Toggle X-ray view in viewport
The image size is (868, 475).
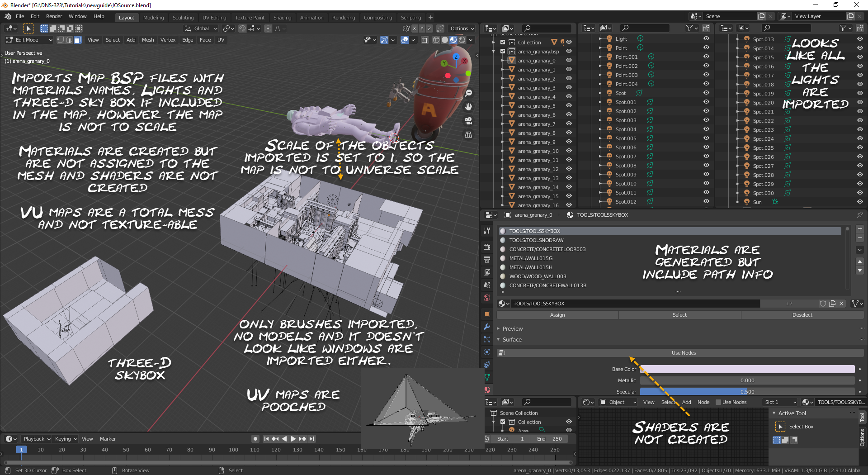click(425, 40)
